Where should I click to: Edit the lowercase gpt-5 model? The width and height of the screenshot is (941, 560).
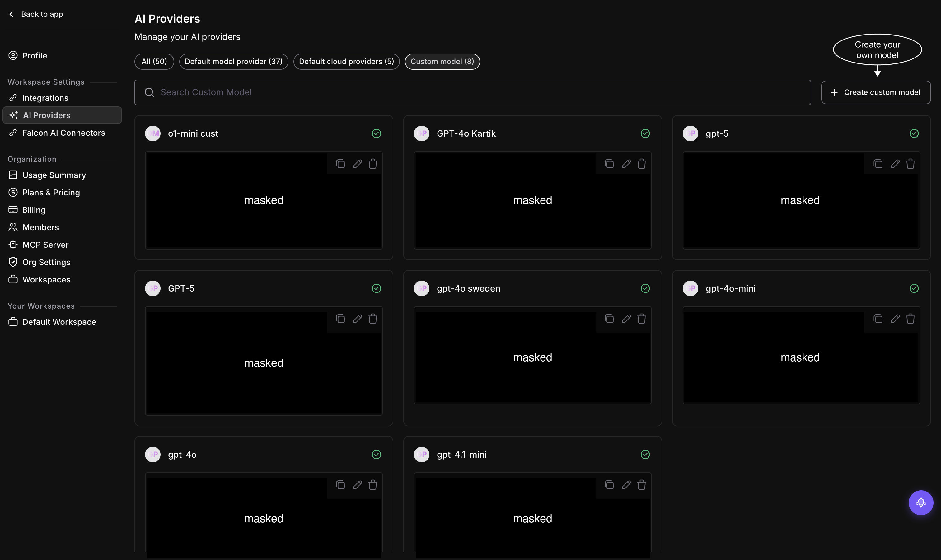895,164
